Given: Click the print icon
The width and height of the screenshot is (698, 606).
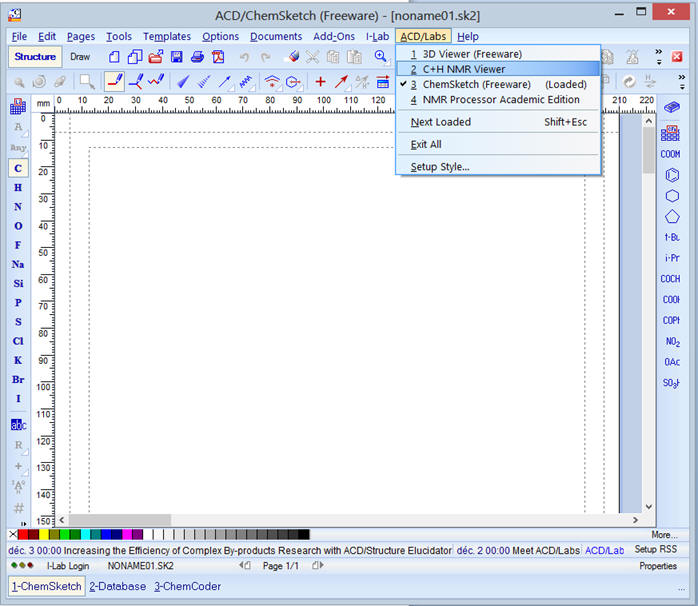Looking at the screenshot, I should pyautogui.click(x=197, y=57).
